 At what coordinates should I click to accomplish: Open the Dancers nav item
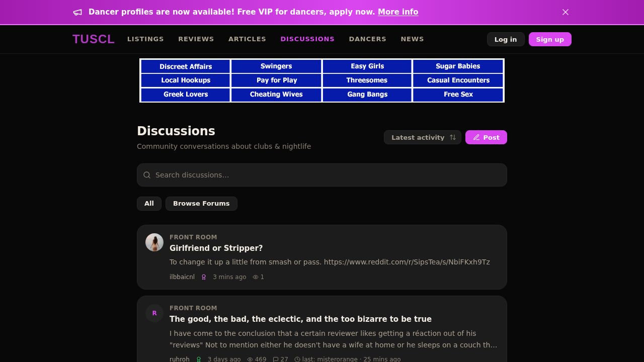(x=368, y=39)
